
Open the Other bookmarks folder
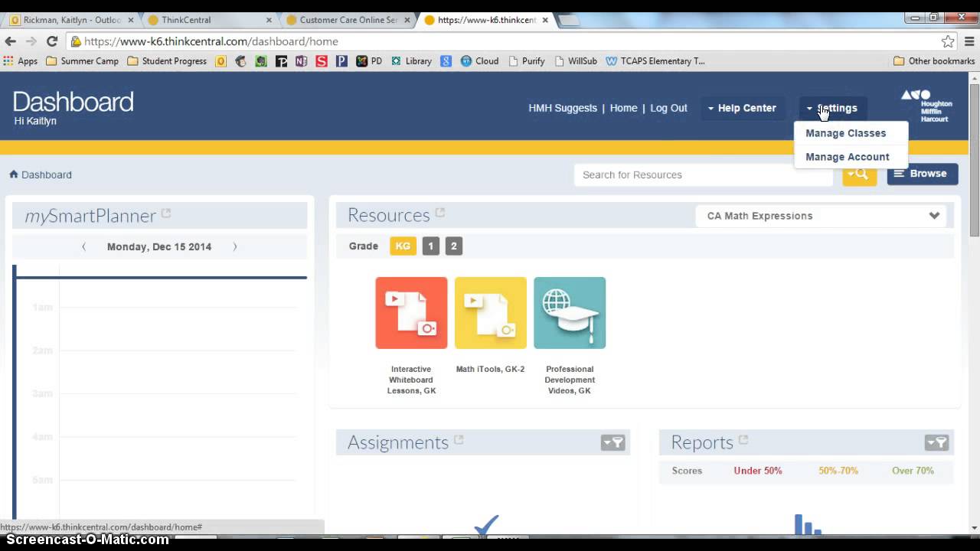point(934,61)
